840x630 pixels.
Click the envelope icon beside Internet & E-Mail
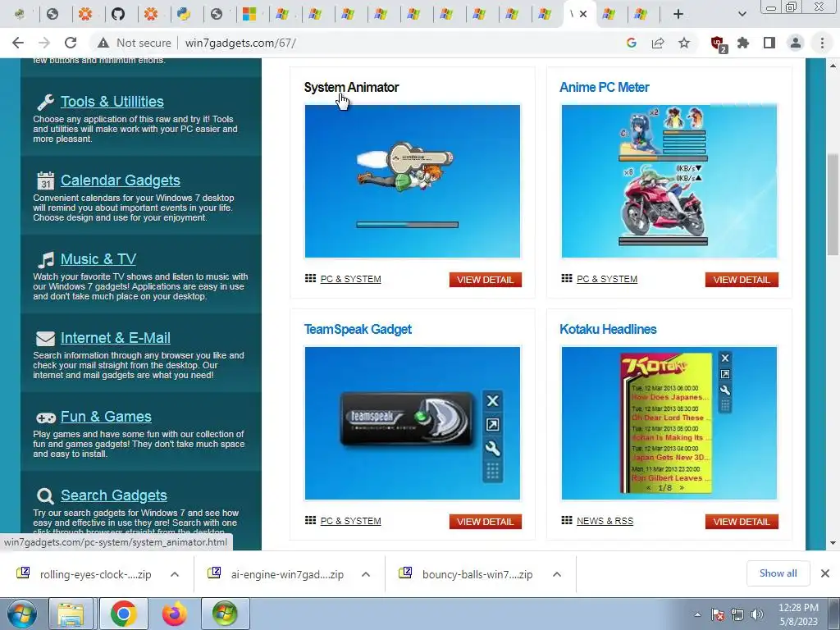pyautogui.click(x=46, y=339)
